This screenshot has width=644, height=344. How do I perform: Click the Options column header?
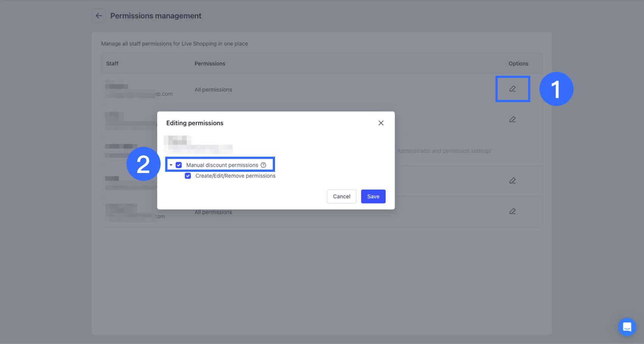click(x=518, y=64)
